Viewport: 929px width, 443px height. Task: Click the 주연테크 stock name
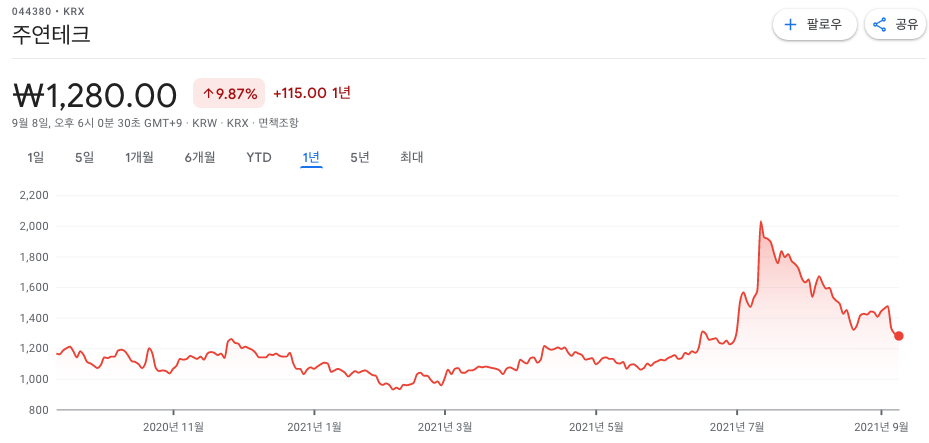(51, 34)
